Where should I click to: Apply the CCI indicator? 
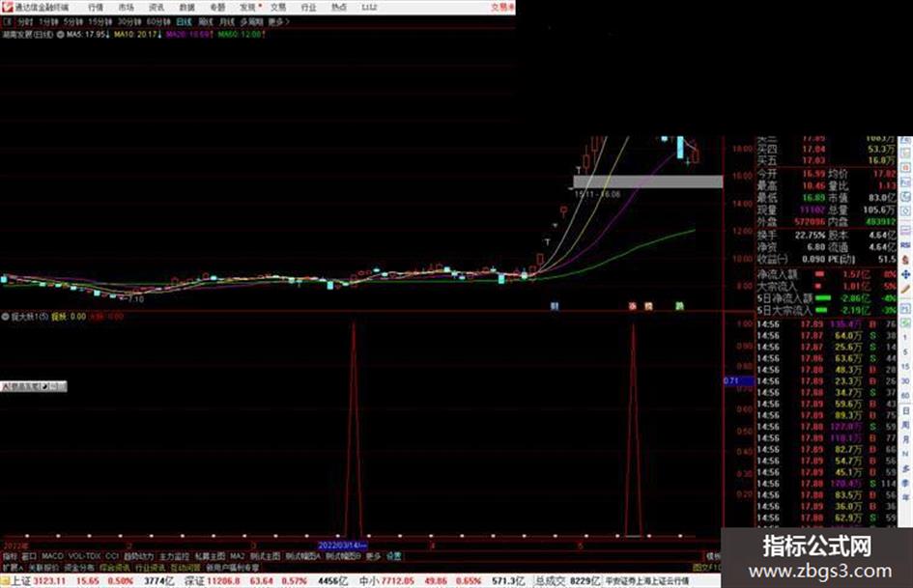[112, 556]
